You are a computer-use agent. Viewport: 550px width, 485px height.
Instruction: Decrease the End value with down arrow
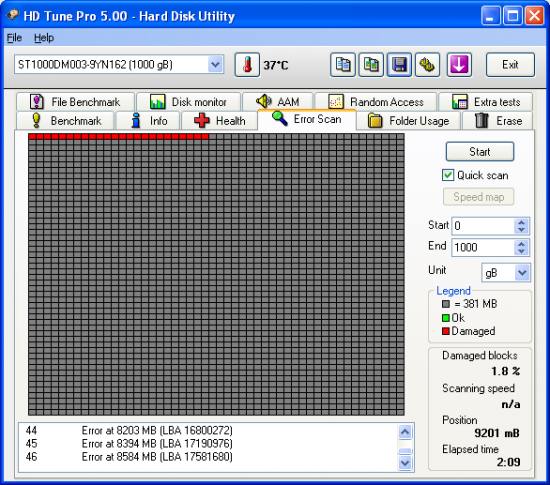click(x=521, y=251)
